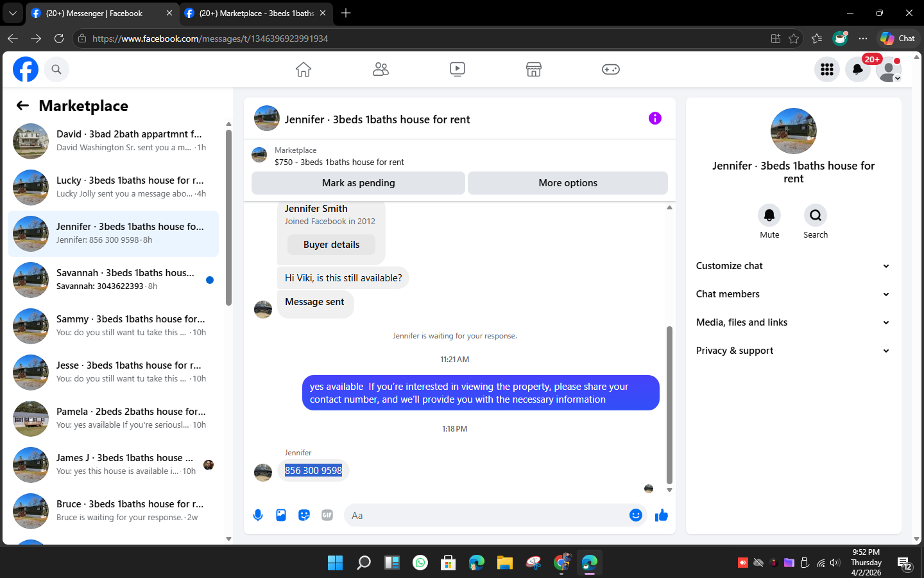Expand Privacy & support section
The width and height of the screenshot is (924, 578).
tap(793, 351)
